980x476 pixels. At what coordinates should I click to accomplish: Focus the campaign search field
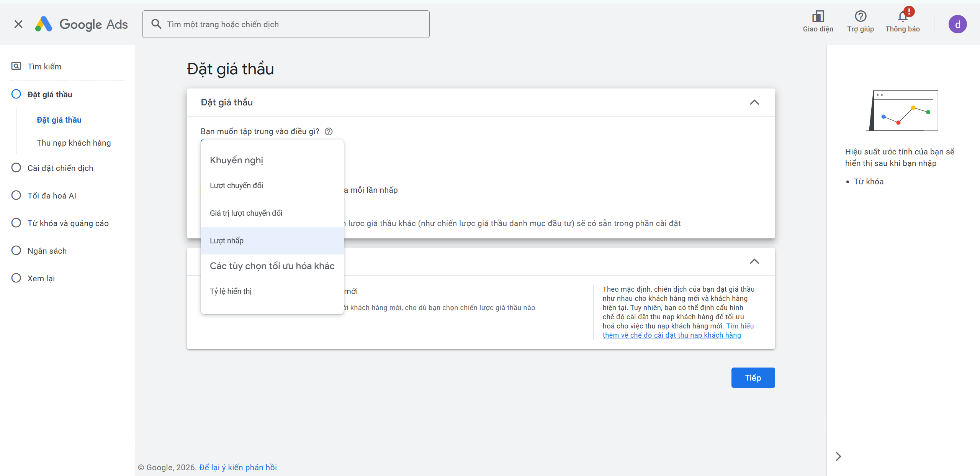[x=286, y=24]
